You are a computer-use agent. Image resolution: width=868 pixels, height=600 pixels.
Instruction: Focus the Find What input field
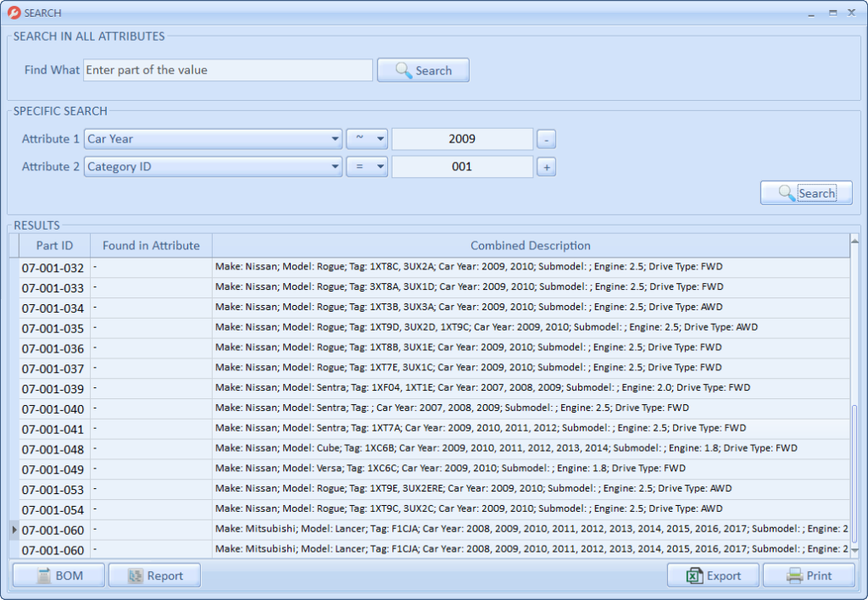(227, 70)
